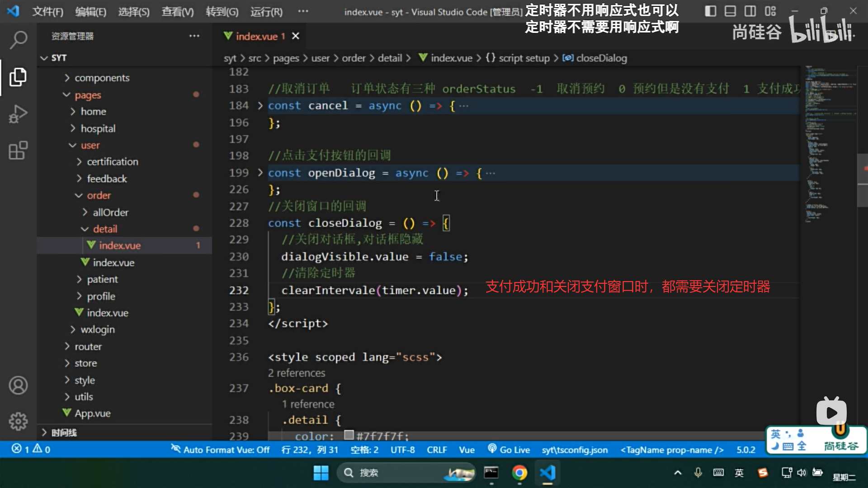Toggle the primary sidebar layout icon
Screen dimensions: 868x488
coord(710,11)
